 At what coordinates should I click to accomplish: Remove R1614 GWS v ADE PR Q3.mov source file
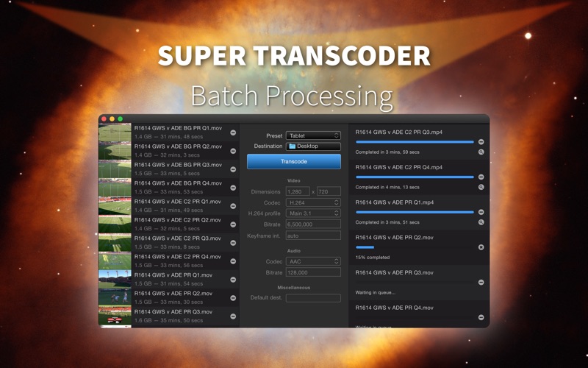point(233,316)
